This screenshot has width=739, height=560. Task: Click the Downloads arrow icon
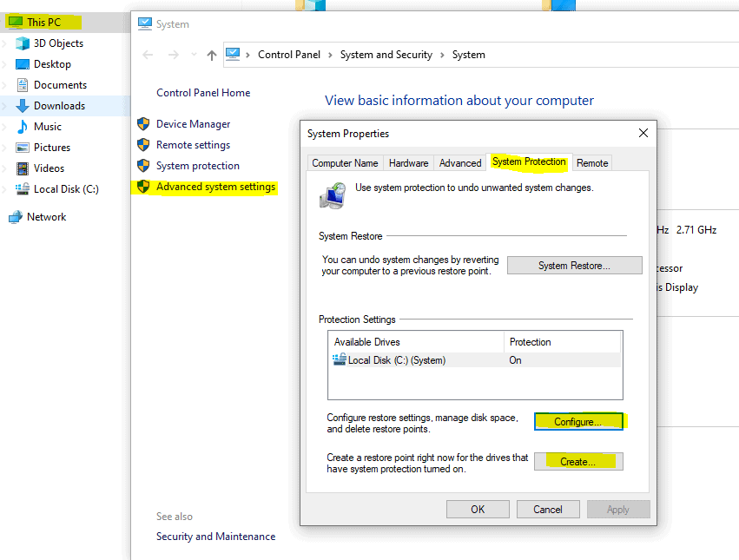[23, 106]
